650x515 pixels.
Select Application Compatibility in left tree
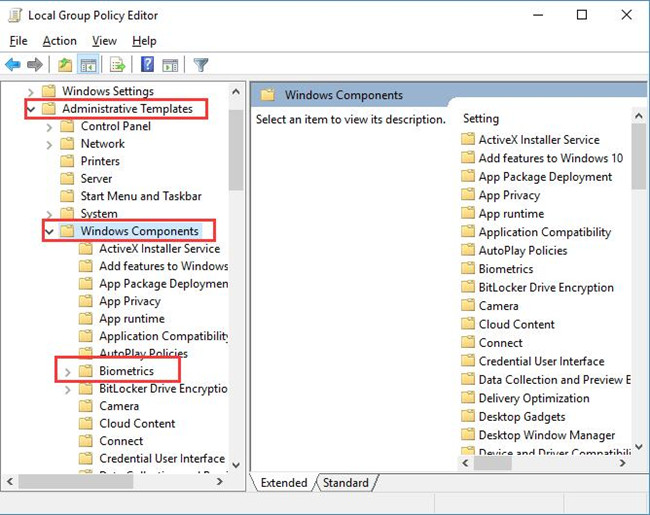click(x=164, y=336)
